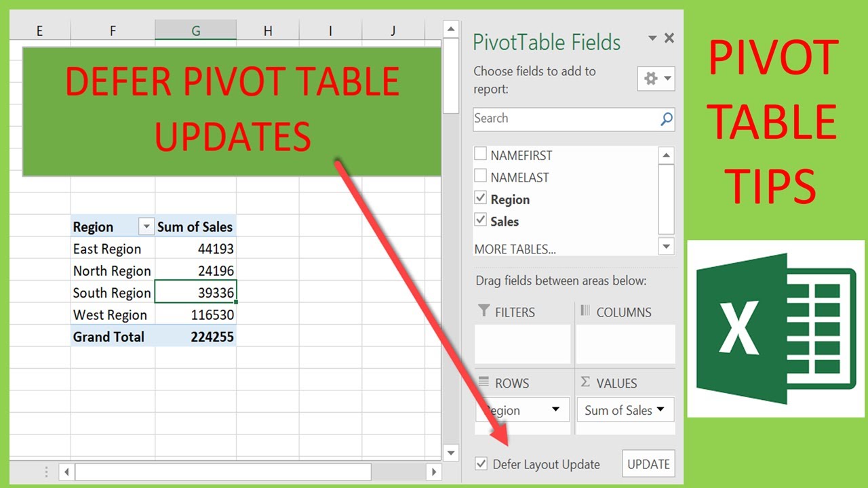Click the Excel logo image
Viewport: 868px width, 488px height.
pyautogui.click(x=776, y=329)
